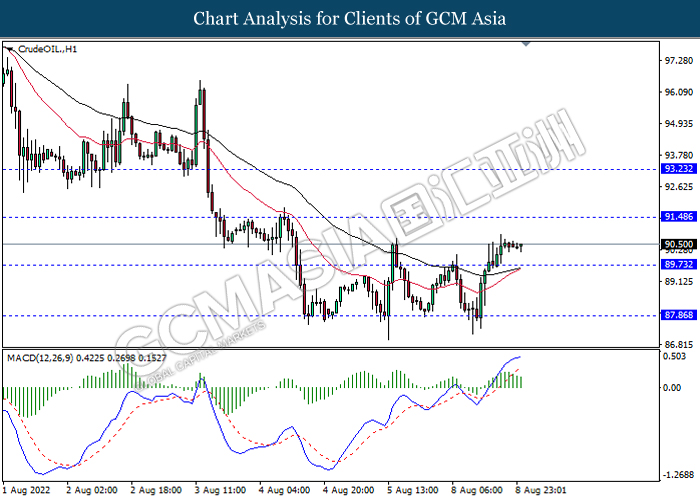Viewport: 700px width, 500px height.
Task: Click the 1 Aug 2022 date label
Action: point(25,490)
